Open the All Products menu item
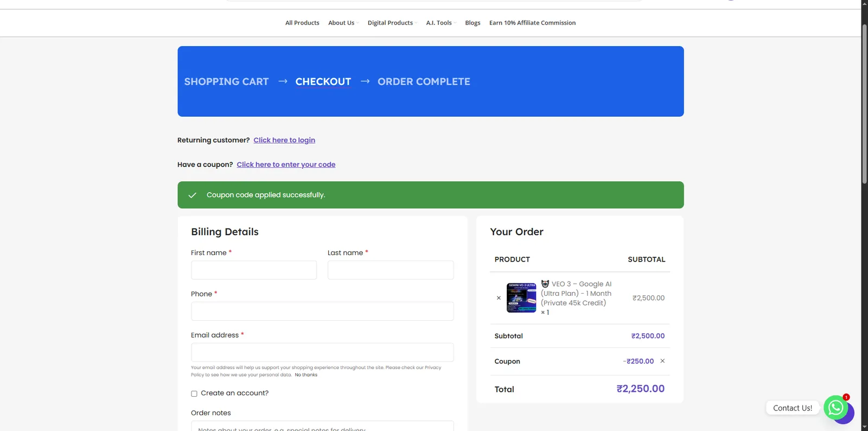The image size is (868, 431). [302, 23]
